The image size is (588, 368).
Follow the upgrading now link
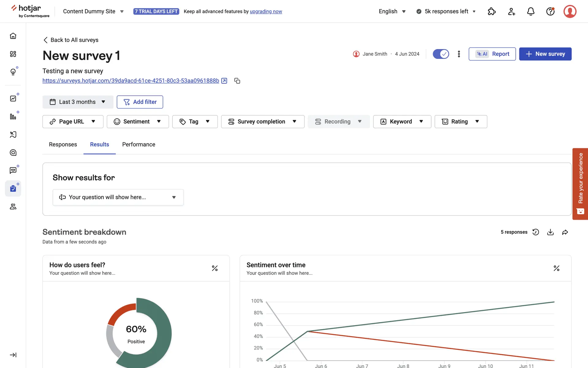pyautogui.click(x=266, y=11)
